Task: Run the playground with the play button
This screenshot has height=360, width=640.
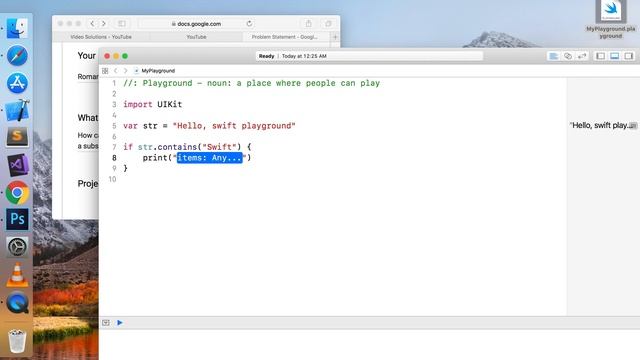Action: (x=120, y=322)
